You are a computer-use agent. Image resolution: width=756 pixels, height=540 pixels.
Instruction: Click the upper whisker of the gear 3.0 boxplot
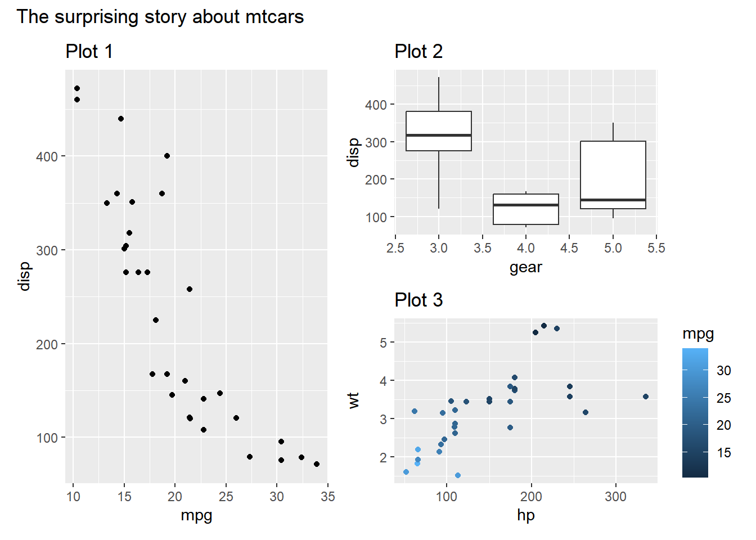point(439,94)
